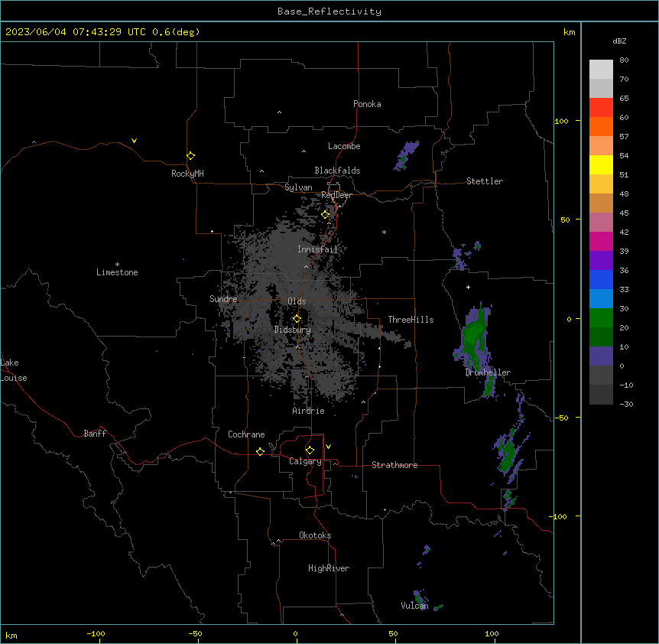Click the Limestone label
Screen dimensions: 659x644
coord(117,272)
